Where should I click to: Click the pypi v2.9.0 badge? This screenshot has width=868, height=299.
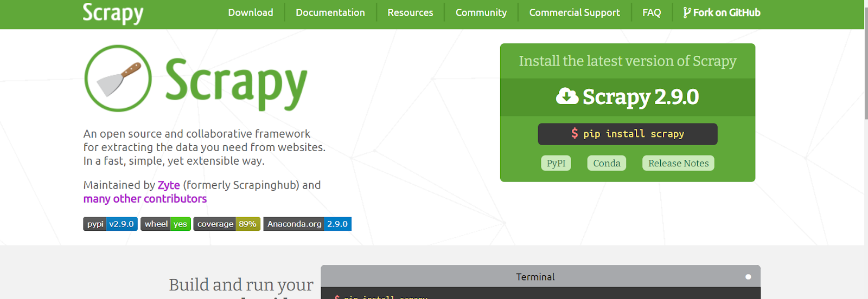[110, 224]
